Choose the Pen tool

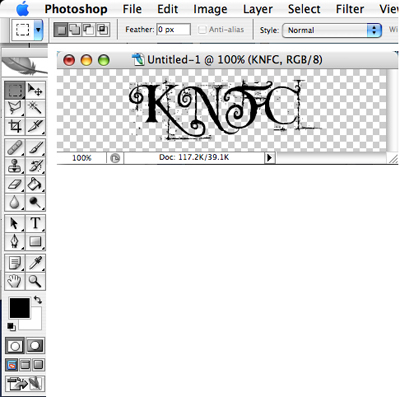[x=15, y=242]
